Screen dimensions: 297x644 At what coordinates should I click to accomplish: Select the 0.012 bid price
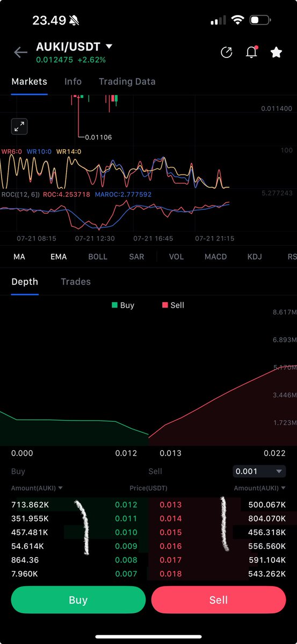126,504
